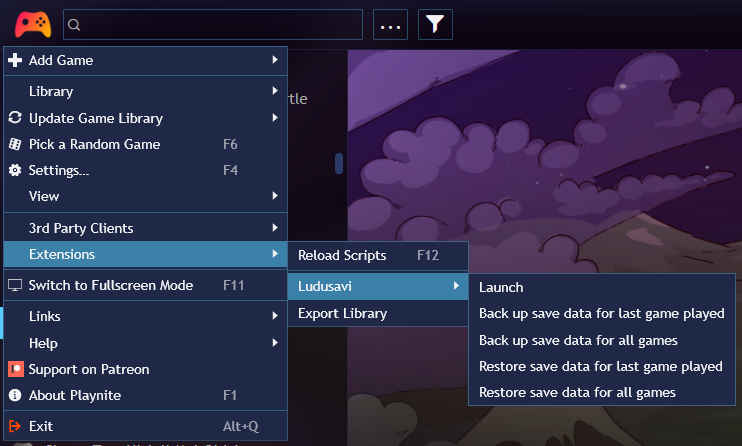The width and height of the screenshot is (742, 446).
Task: Back up save data for last game played
Action: coord(602,313)
